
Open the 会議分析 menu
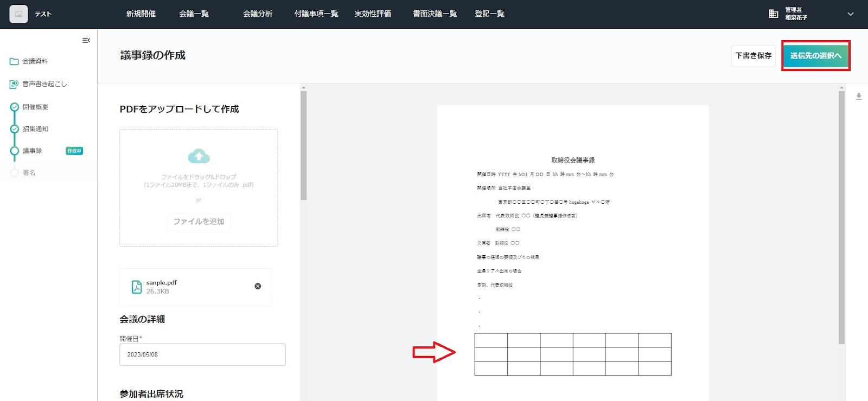tap(258, 14)
